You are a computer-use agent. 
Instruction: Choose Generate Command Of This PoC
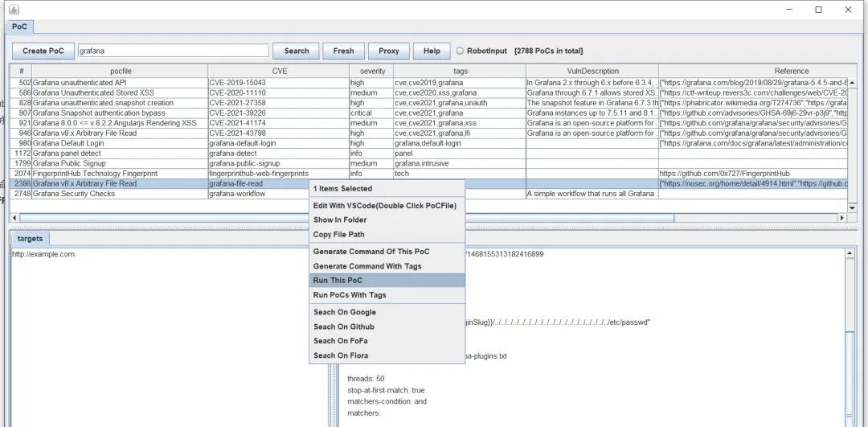[387, 252]
